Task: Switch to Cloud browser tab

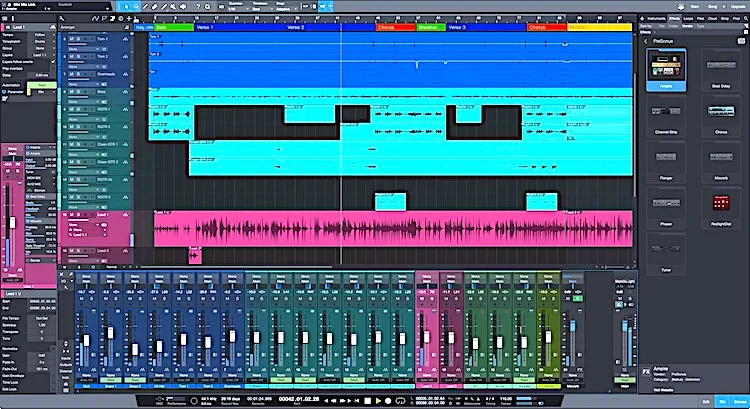Action: point(713,18)
